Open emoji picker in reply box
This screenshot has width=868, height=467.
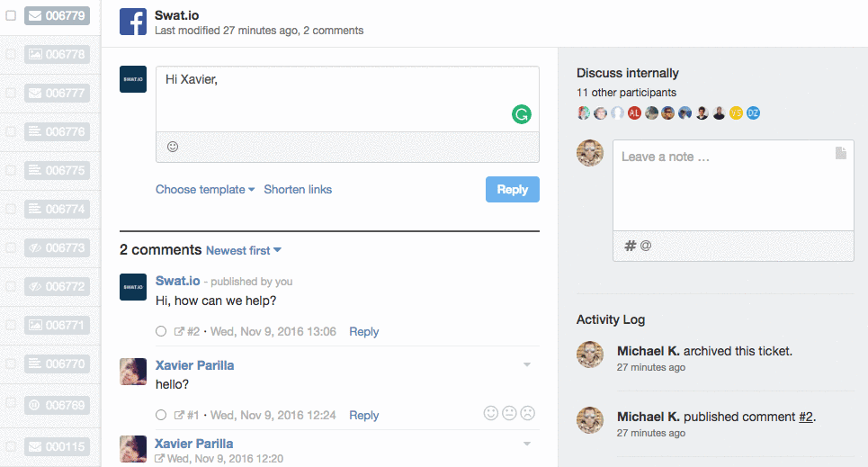pyautogui.click(x=173, y=147)
